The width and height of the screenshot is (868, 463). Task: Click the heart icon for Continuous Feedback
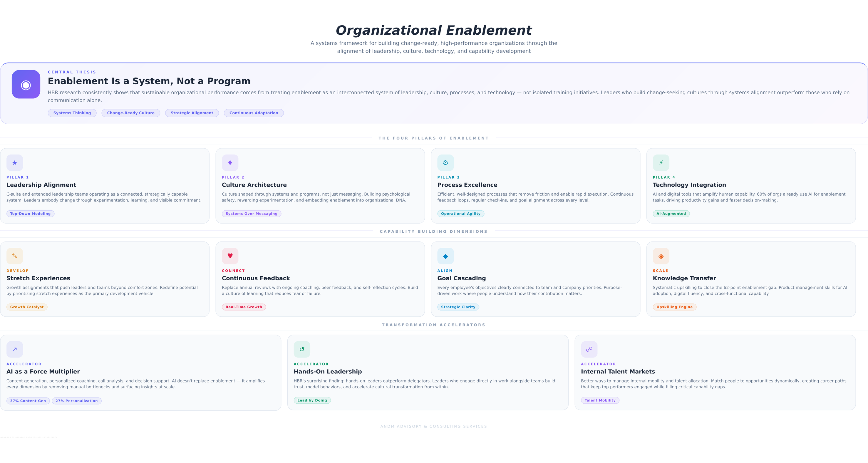(x=230, y=256)
